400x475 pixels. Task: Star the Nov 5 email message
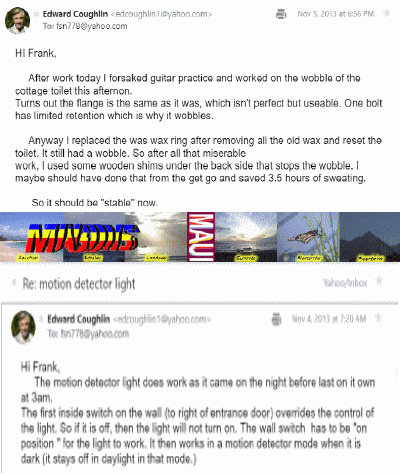tap(386, 13)
